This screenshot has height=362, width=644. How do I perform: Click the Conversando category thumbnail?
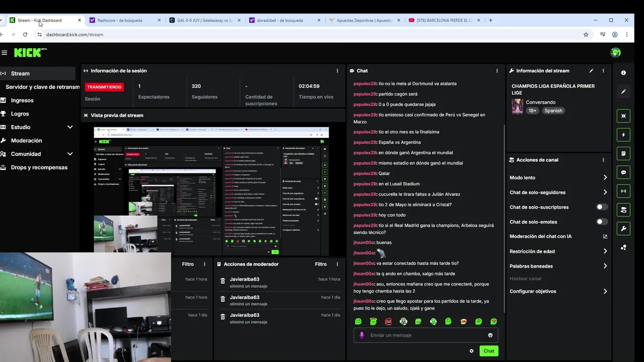(517, 107)
